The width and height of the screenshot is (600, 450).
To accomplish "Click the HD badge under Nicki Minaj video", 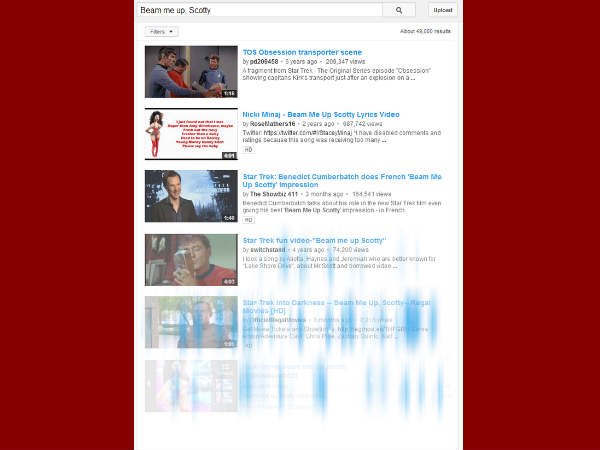I will 248,150.
